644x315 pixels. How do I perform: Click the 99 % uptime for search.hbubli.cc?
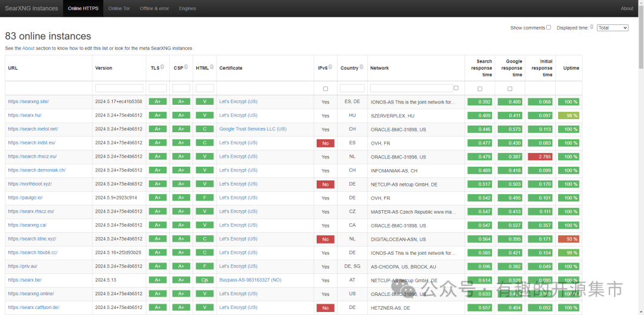(x=568, y=252)
